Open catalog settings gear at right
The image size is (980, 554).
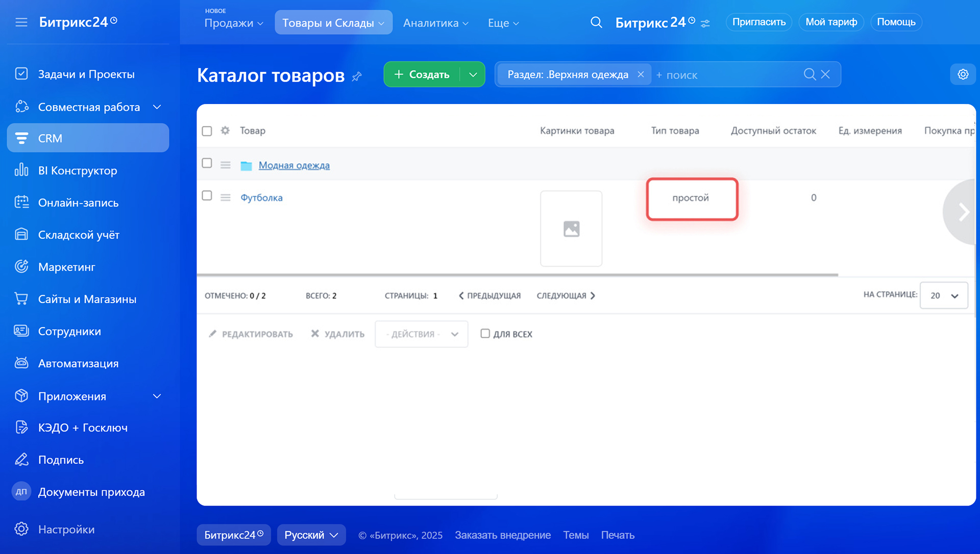(963, 74)
